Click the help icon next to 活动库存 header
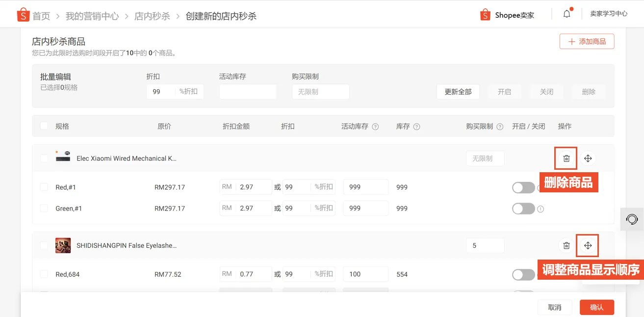 (x=375, y=126)
